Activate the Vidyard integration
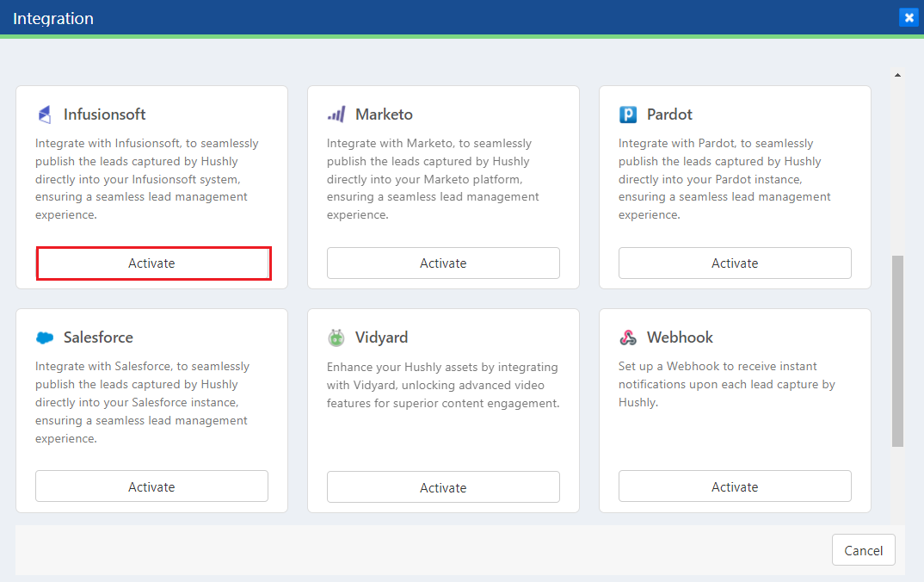 [x=443, y=487]
